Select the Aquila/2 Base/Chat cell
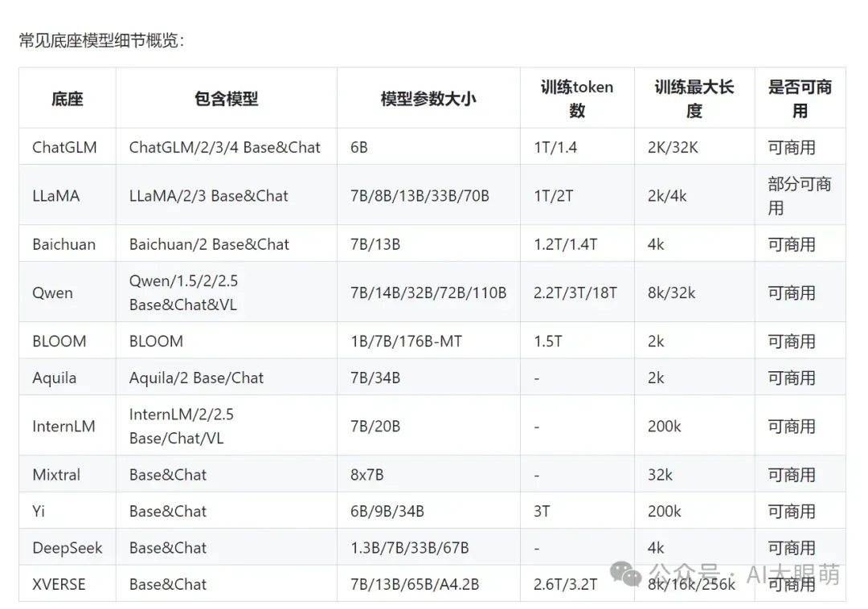This screenshot has height=609, width=868. [x=227, y=378]
